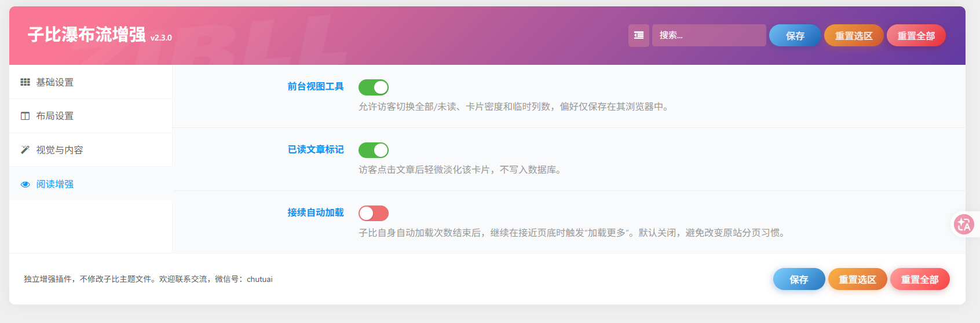Enable the 接续自动加载 switch
The width and height of the screenshot is (980, 323).
pos(374,214)
